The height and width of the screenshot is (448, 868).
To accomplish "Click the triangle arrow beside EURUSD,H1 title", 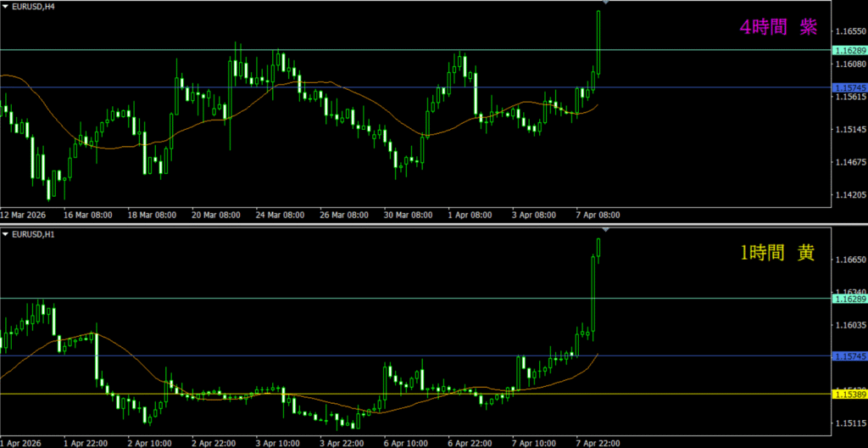I will coord(7,233).
